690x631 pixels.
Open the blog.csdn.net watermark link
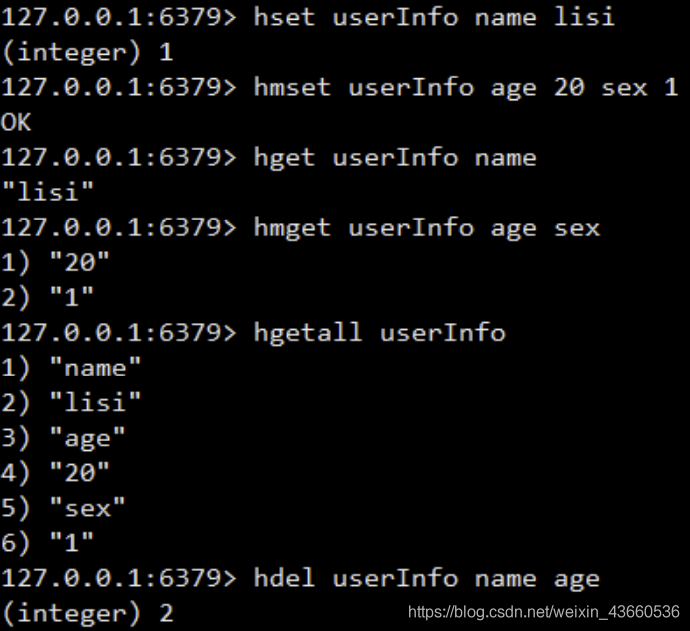[544, 612]
